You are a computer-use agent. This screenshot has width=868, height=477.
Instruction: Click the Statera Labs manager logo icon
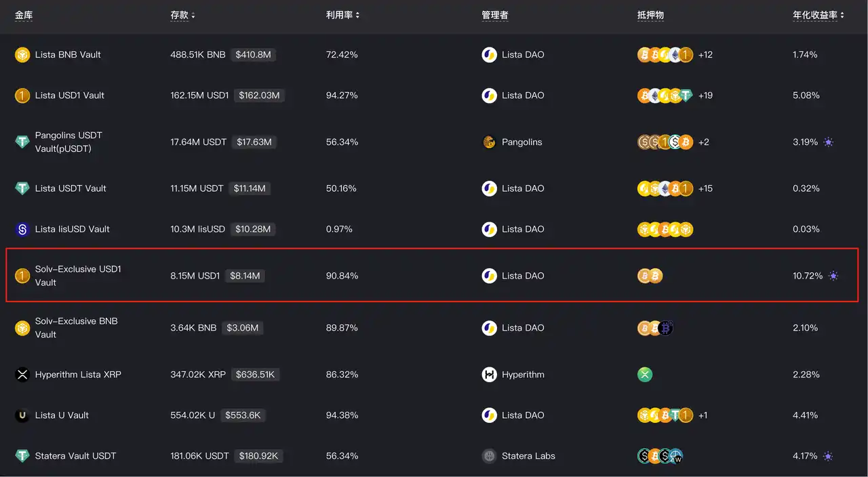[x=489, y=456]
